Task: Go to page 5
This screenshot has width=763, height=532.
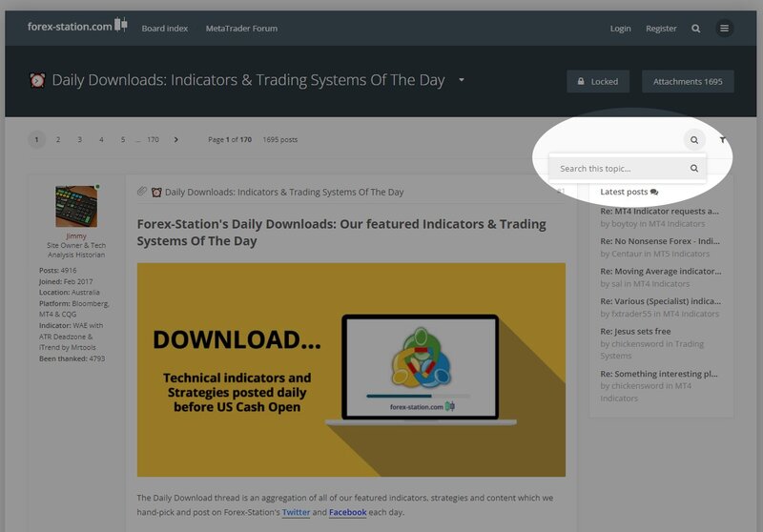Action: (x=123, y=139)
